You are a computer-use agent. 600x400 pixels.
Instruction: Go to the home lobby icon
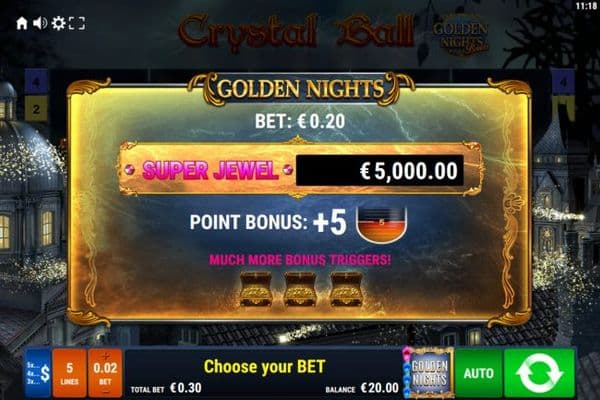tap(22, 23)
